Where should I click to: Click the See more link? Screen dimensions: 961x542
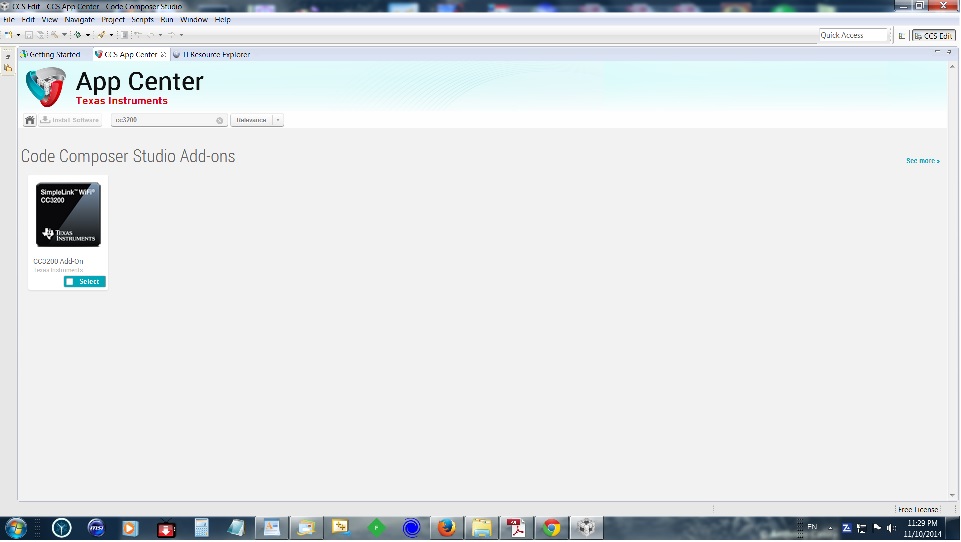tap(922, 161)
